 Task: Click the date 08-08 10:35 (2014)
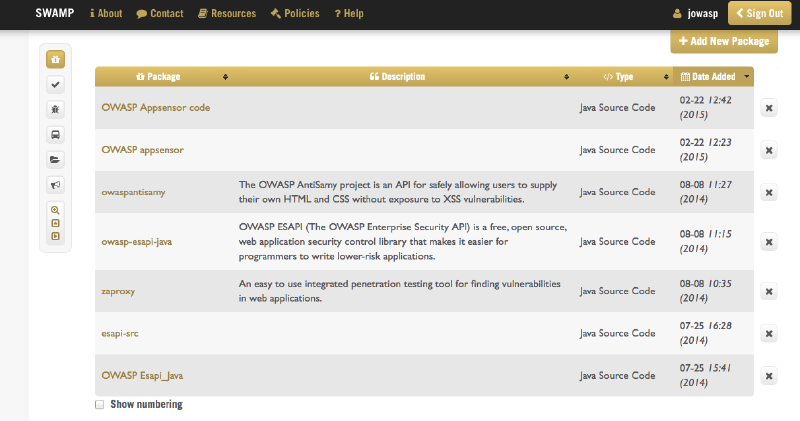(x=706, y=291)
